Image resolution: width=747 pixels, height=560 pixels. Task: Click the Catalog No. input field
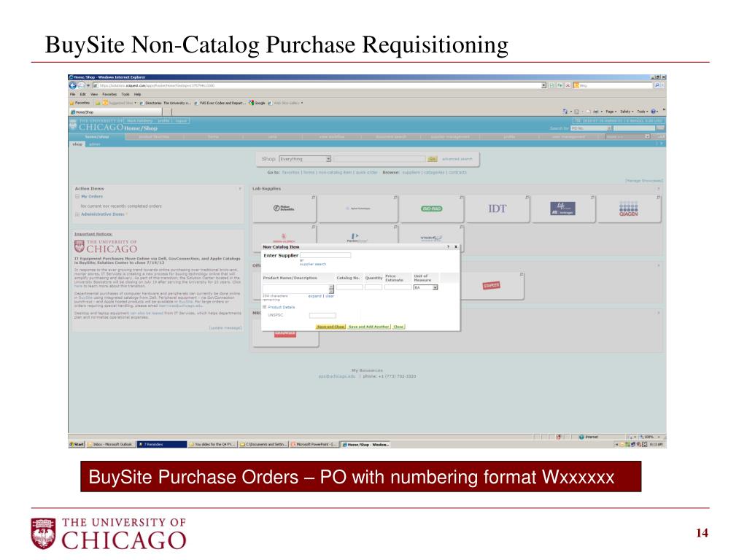[x=349, y=287]
